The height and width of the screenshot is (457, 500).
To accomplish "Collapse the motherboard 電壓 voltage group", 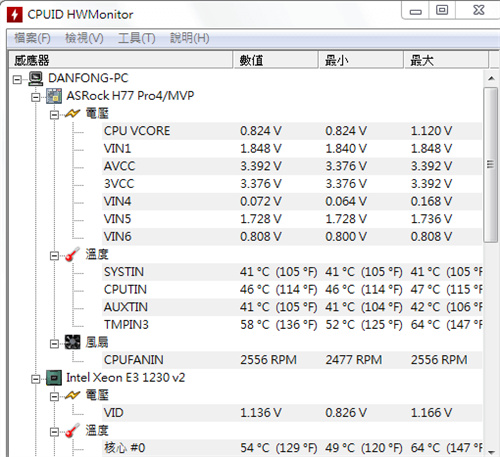I will click(54, 115).
